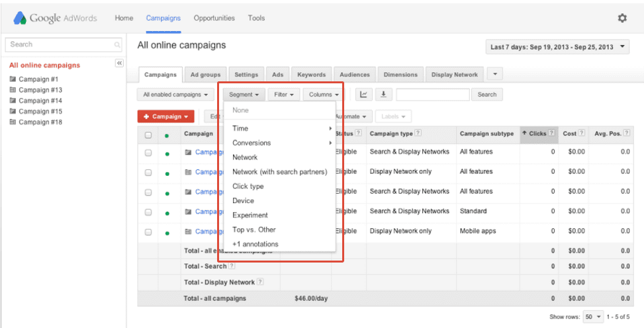The height and width of the screenshot is (328, 644).
Task: Choose Experiment segment
Action: point(280,215)
